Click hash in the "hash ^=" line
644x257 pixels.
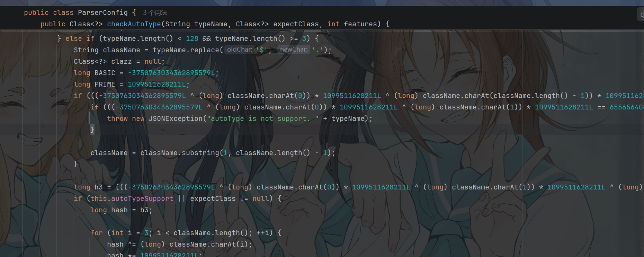tap(115, 245)
